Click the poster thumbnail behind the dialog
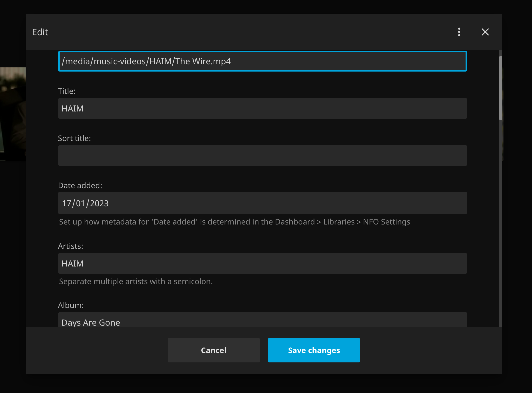 12,114
